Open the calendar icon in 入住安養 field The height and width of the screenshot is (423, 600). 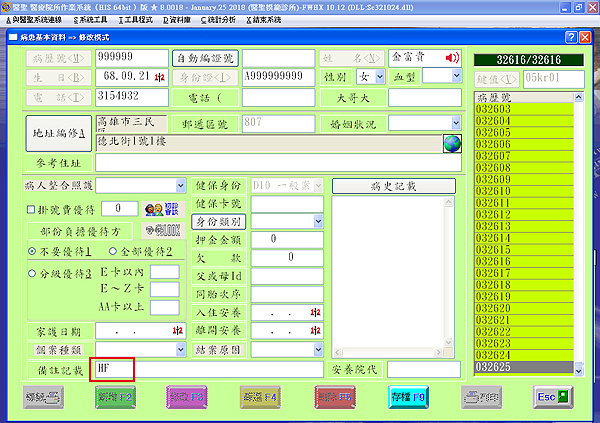[315, 312]
